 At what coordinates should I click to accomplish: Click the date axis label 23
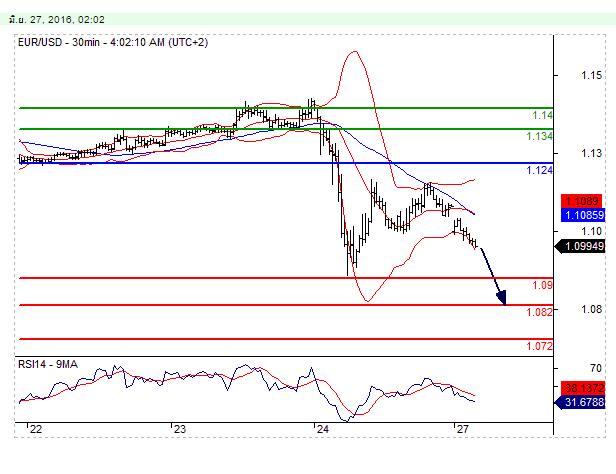click(x=180, y=429)
